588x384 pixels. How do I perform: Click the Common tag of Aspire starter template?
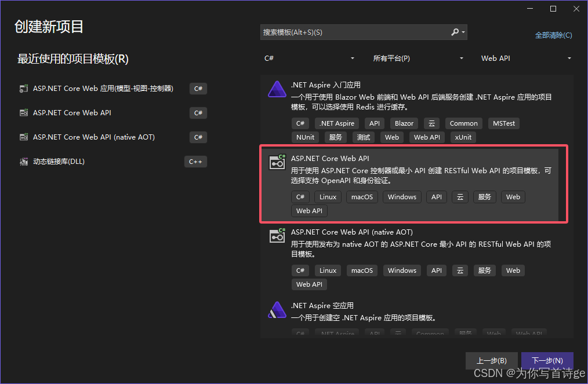coord(463,123)
